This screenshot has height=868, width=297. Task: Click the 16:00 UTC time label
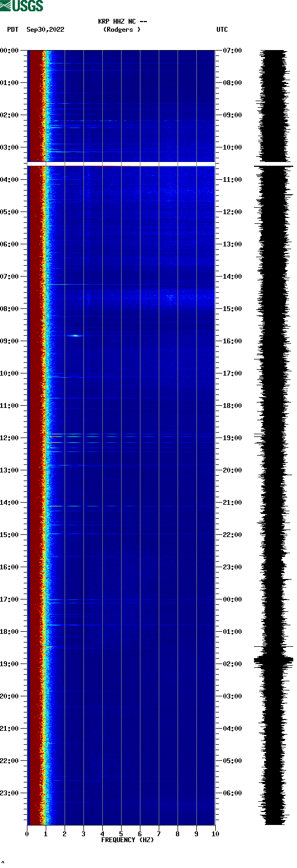coord(232,341)
